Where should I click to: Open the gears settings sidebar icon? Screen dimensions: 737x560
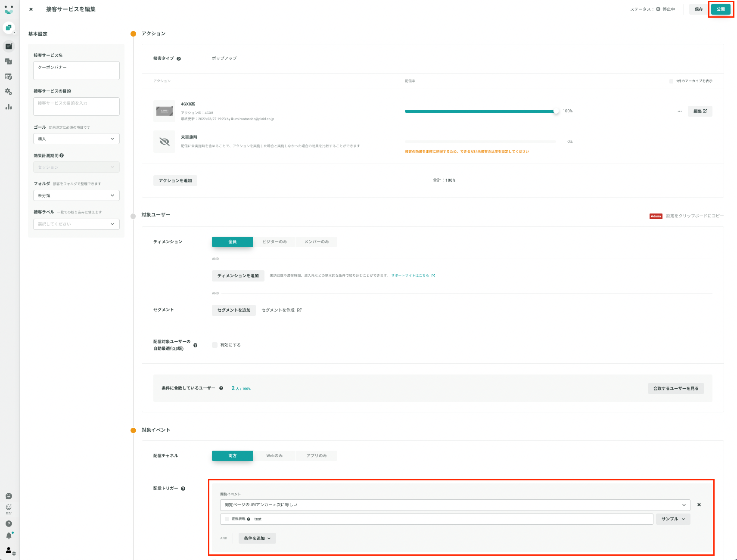tap(9, 92)
